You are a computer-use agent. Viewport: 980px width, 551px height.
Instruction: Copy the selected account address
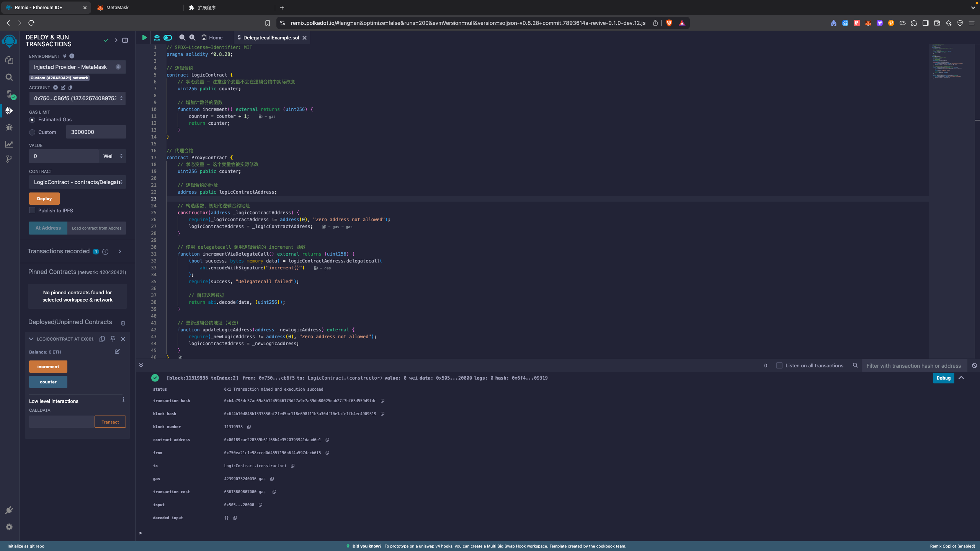(70, 88)
